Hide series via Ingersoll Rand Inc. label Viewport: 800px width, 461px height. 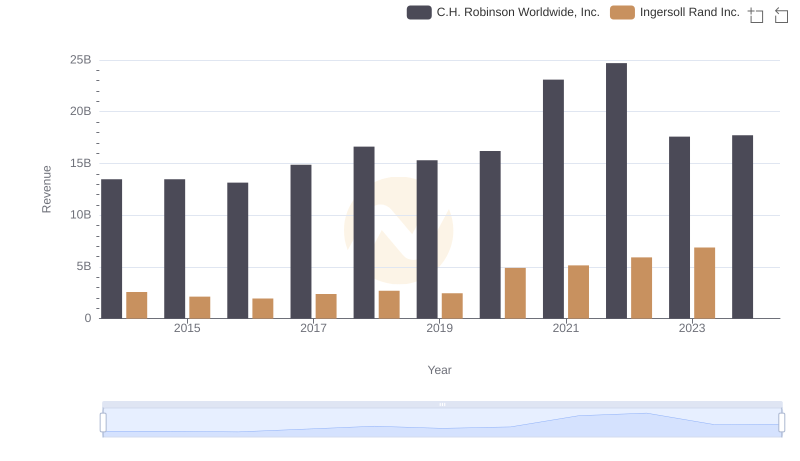[x=689, y=12]
